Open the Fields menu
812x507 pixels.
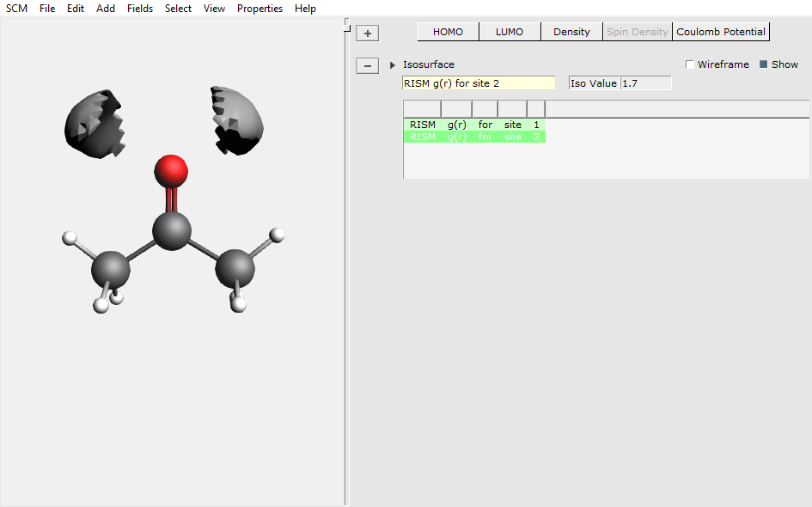tap(140, 9)
